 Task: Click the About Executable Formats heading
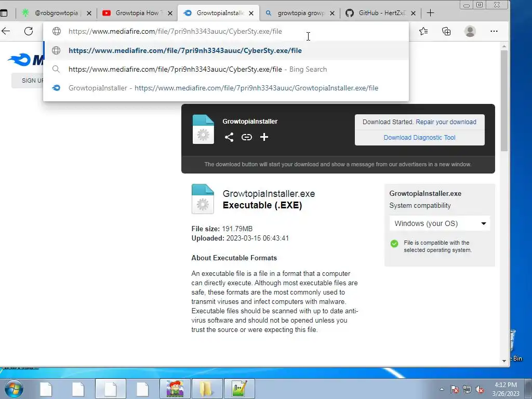point(234,258)
